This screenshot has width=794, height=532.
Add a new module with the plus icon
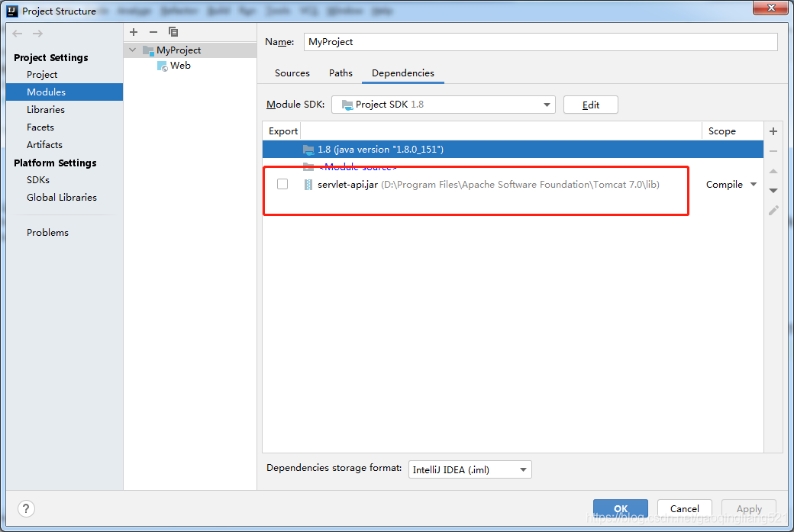pos(133,31)
